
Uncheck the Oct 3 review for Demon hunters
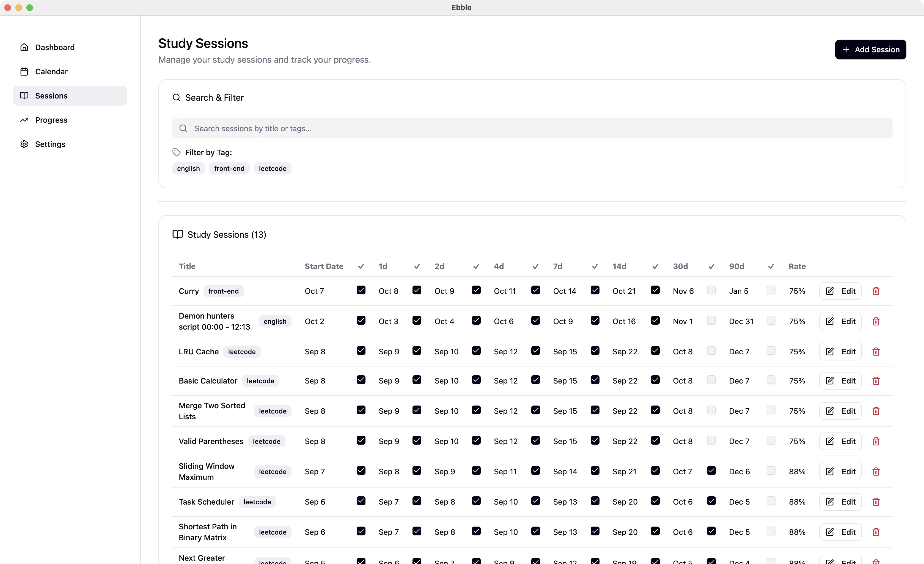(x=417, y=321)
